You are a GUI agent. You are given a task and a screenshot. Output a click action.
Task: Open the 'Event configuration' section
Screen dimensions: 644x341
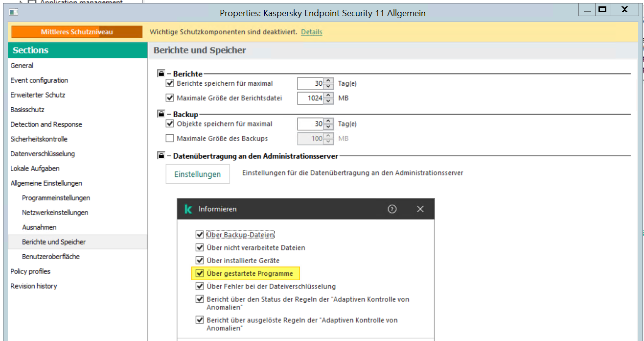click(39, 80)
